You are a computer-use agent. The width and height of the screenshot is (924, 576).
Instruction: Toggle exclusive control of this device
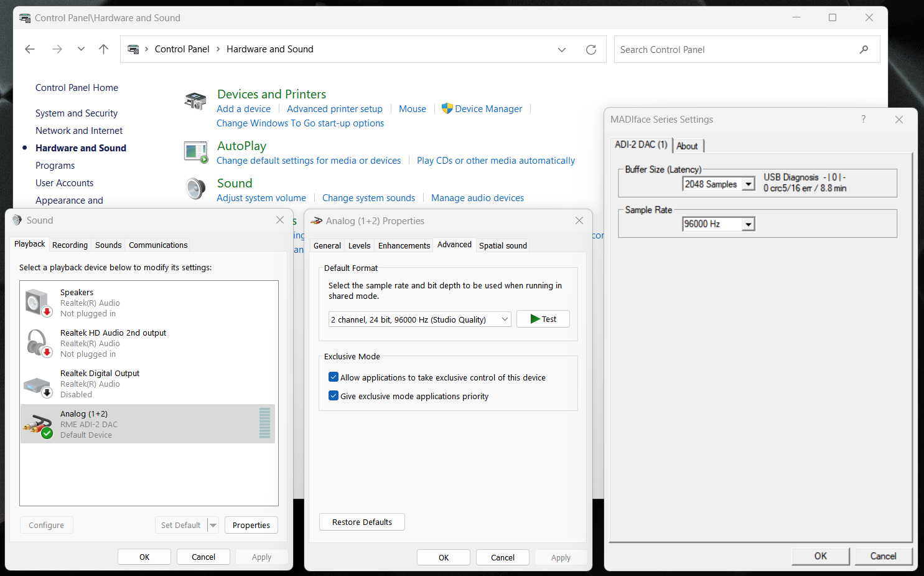pyautogui.click(x=334, y=377)
